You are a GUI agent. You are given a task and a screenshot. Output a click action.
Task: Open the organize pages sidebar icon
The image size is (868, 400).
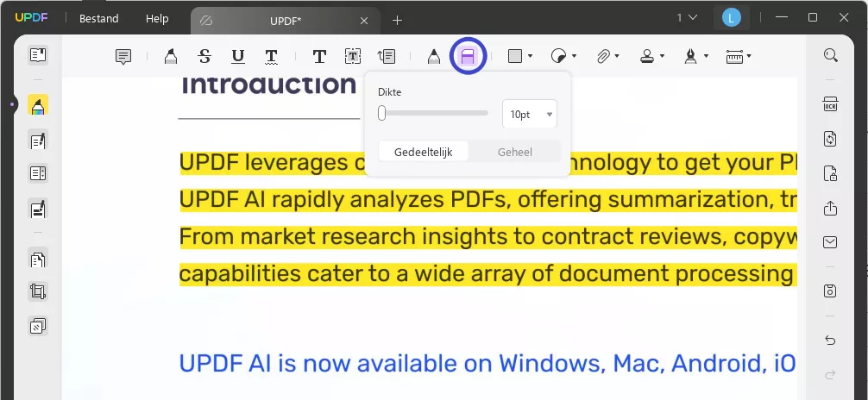(x=38, y=258)
